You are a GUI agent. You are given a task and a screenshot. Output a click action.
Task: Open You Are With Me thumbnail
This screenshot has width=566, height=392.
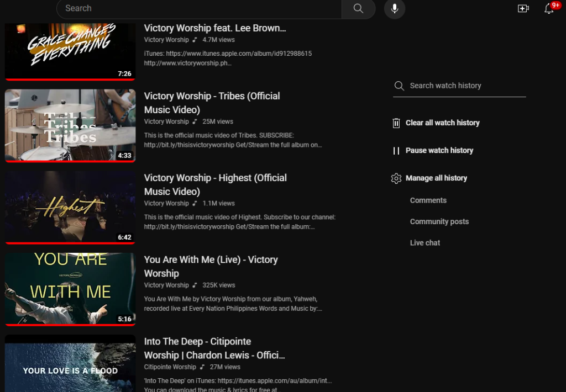coord(70,289)
